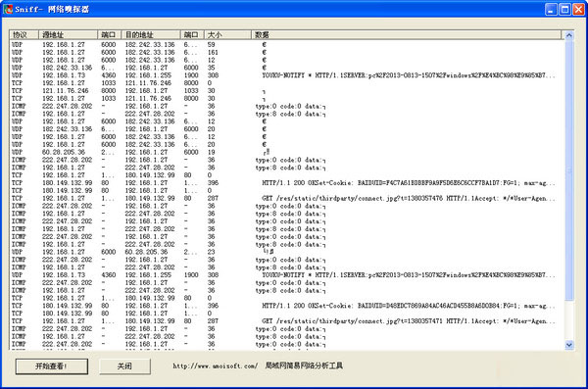The height and width of the screenshot is (389, 588).
Task: Select the UDP row with size 35
Action: point(287,68)
